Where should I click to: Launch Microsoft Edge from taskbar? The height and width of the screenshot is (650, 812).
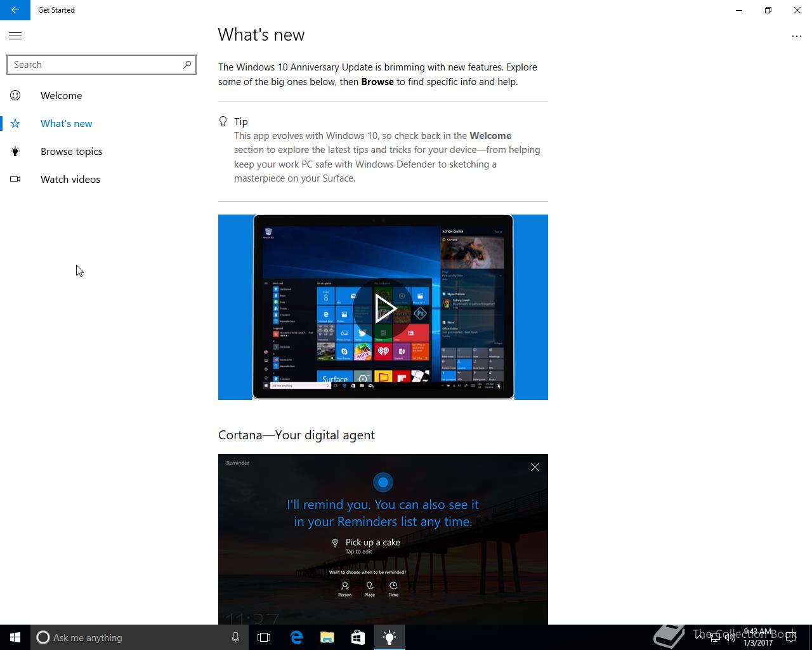click(296, 637)
